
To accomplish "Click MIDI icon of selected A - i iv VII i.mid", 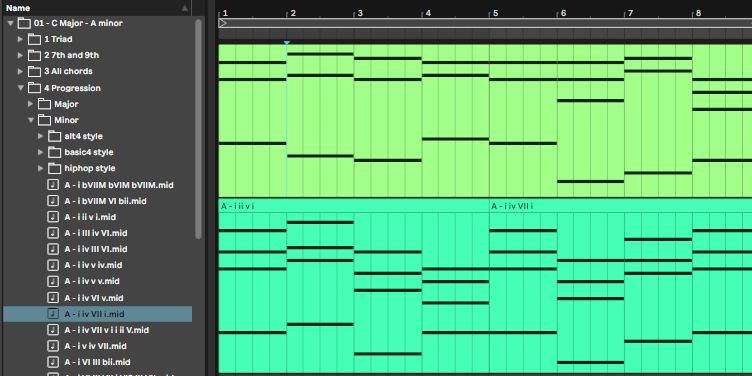I will (53, 314).
